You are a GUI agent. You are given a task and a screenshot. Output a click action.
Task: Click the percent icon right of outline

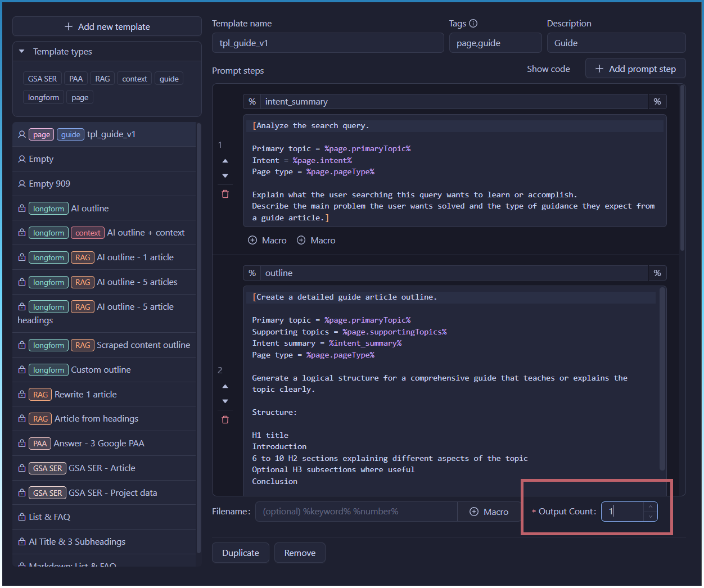click(657, 273)
